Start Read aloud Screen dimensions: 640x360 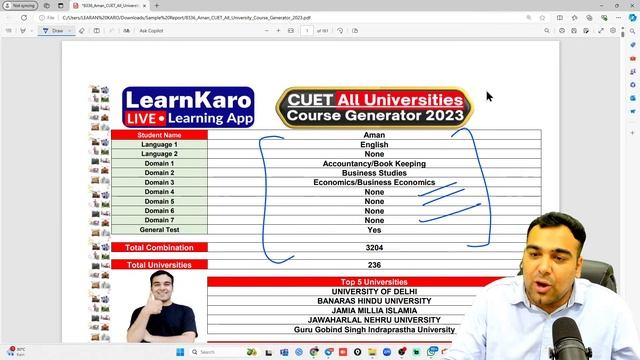(127, 31)
